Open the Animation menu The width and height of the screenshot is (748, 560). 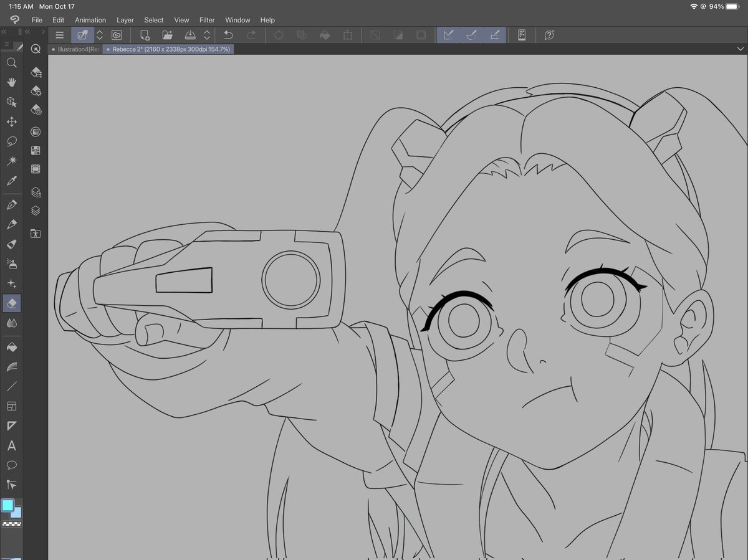[90, 20]
